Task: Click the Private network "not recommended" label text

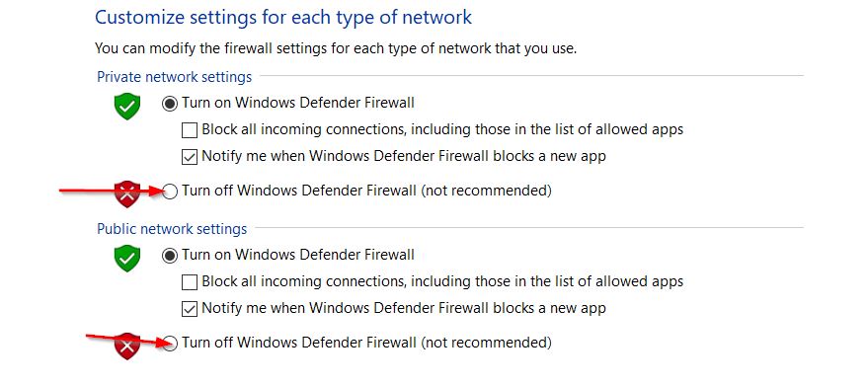Action: click(x=486, y=192)
